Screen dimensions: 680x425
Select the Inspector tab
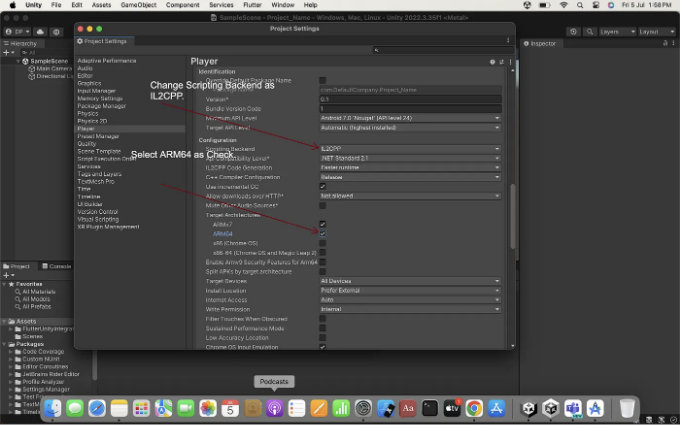tap(539, 43)
